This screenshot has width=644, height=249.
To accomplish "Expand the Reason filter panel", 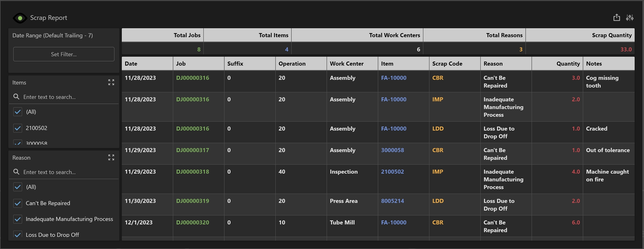I will [111, 158].
